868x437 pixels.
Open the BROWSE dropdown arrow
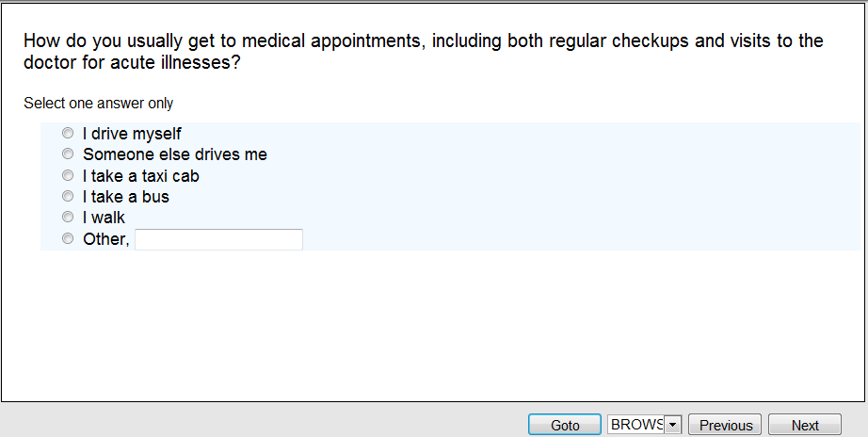pyautogui.click(x=672, y=425)
